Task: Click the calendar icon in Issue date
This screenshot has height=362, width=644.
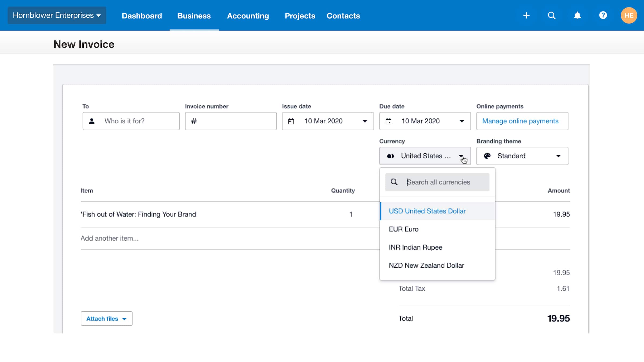Action: pyautogui.click(x=291, y=121)
